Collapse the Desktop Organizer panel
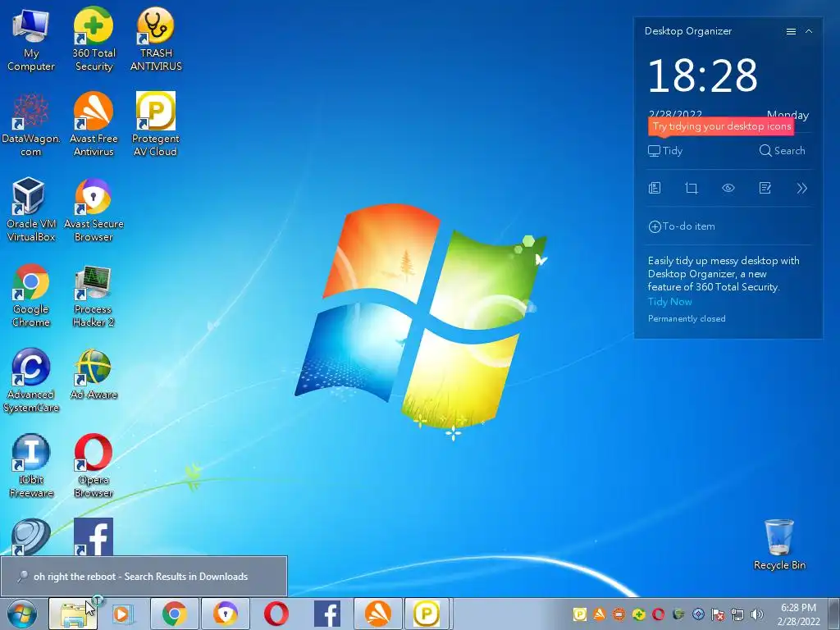Screen dimensions: 840x630 pos(809,32)
